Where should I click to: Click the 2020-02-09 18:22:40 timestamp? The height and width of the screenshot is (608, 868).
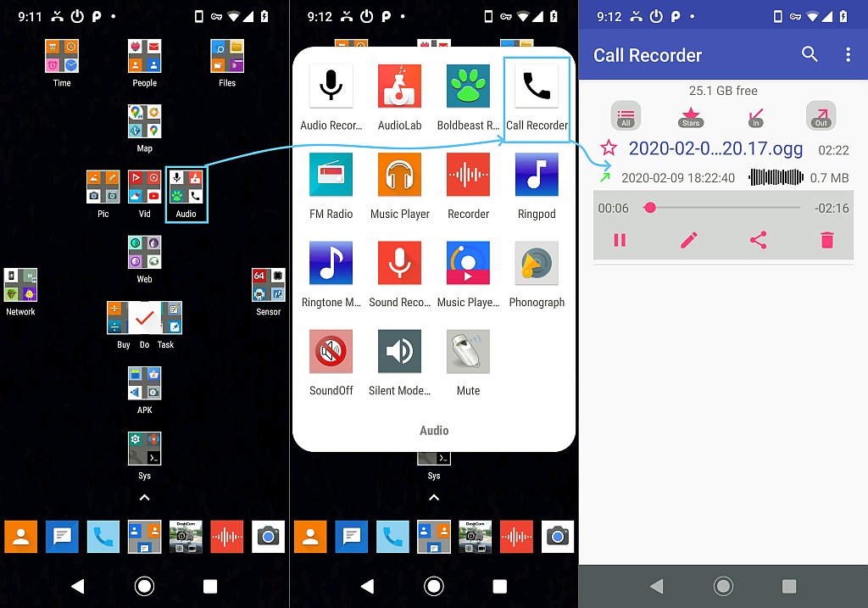tap(678, 178)
